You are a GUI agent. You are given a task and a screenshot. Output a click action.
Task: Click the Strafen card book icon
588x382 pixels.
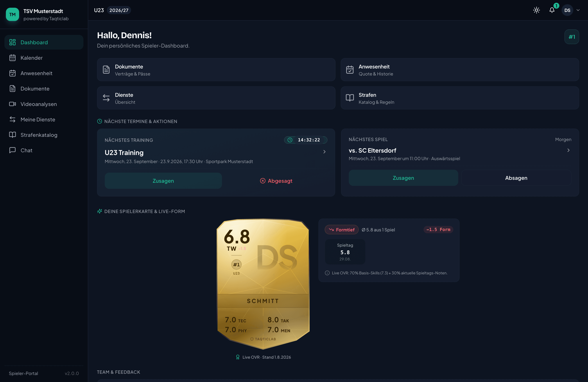click(x=350, y=98)
